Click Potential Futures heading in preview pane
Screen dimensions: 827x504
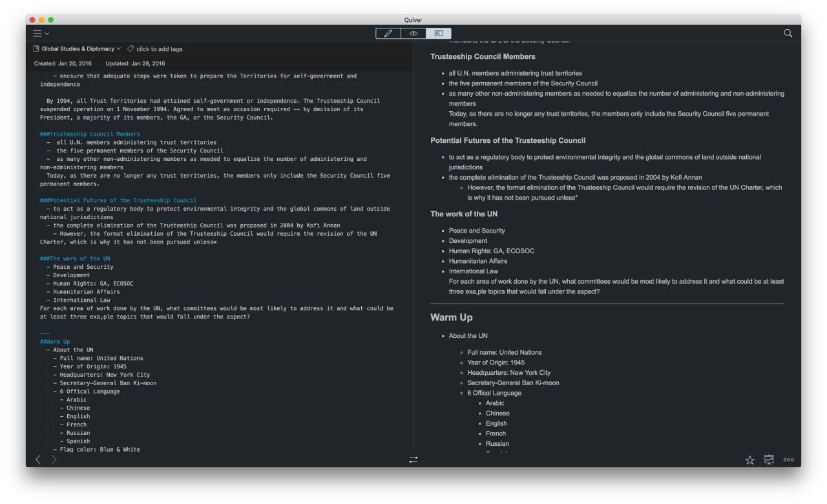point(508,140)
